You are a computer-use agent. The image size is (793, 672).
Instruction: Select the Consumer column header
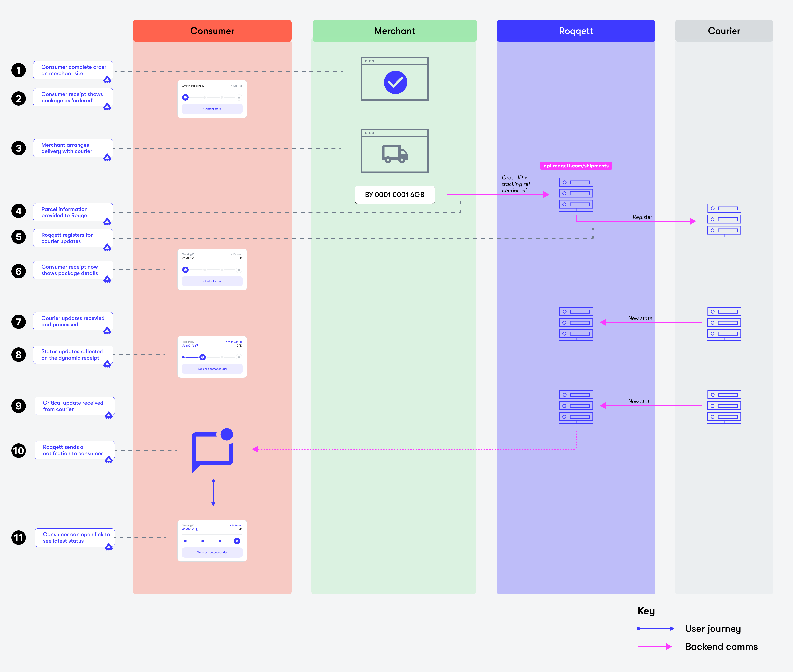click(x=212, y=31)
